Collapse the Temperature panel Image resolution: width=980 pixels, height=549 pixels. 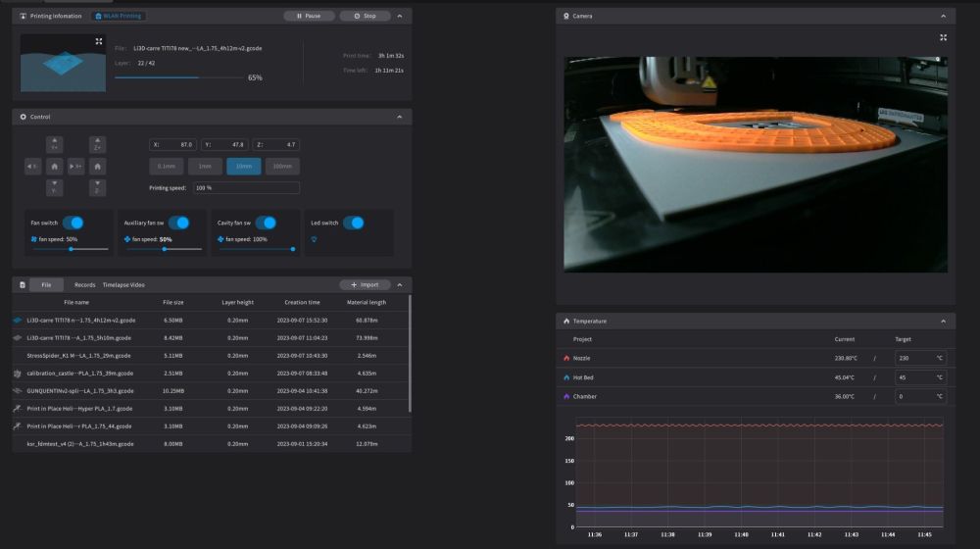pos(943,321)
